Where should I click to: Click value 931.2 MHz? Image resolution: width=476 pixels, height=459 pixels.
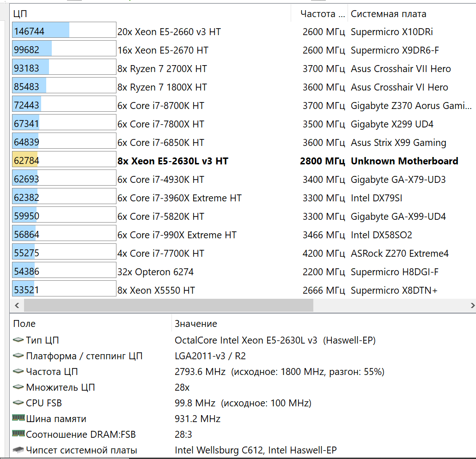[197, 419]
